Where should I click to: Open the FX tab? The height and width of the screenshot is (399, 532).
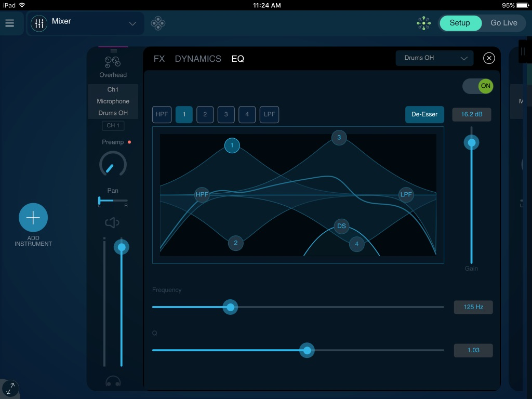pos(159,59)
